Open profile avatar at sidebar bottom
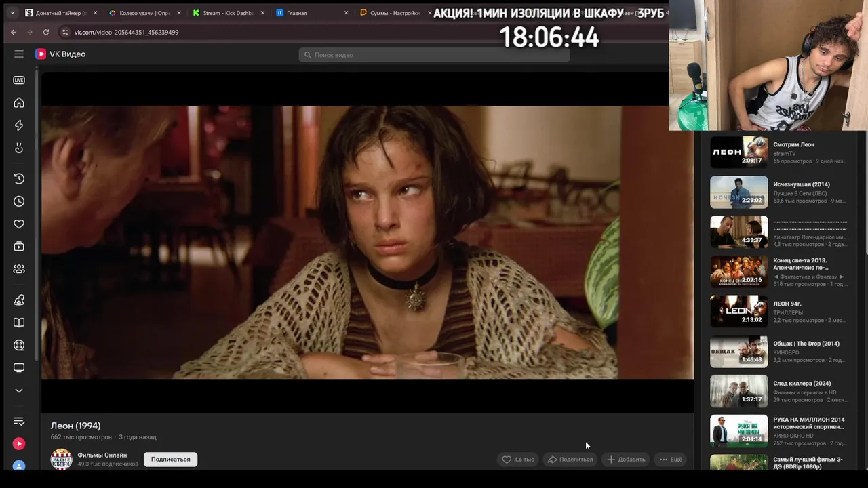This screenshot has width=868, height=488. click(19, 466)
